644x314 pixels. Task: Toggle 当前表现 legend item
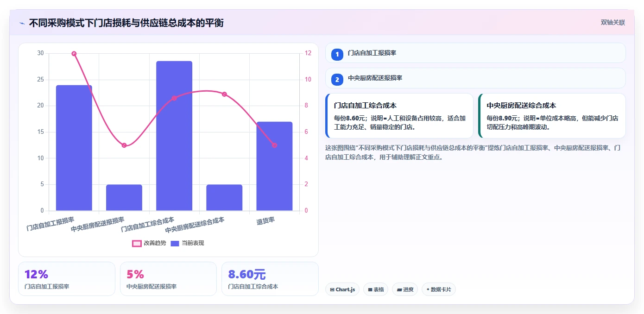[188, 243]
